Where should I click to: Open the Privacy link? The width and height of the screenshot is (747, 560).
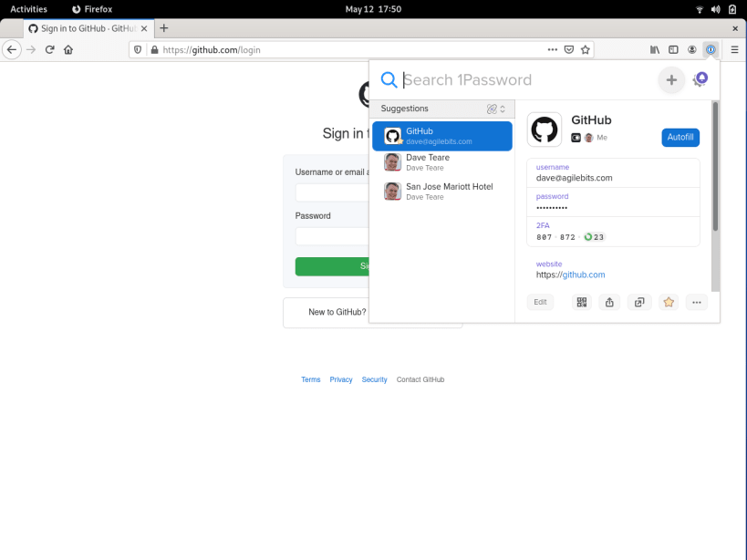tap(341, 379)
